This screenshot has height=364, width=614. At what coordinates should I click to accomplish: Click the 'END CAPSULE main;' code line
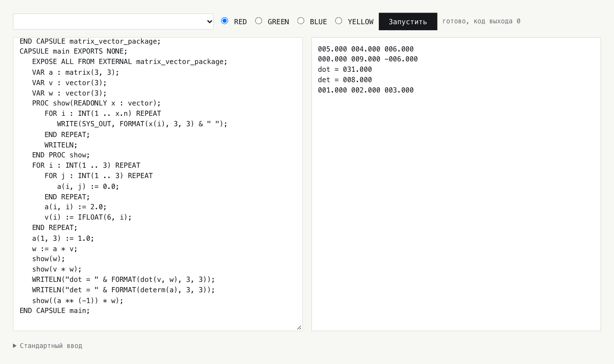coord(55,311)
